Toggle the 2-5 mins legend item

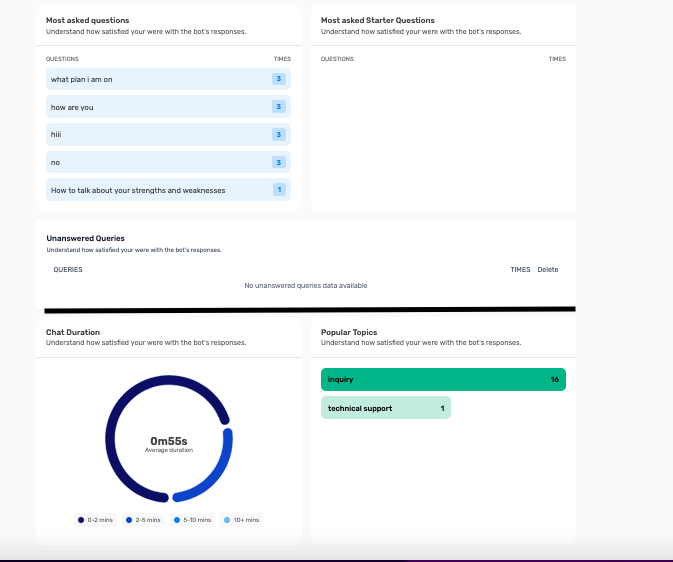(144, 520)
